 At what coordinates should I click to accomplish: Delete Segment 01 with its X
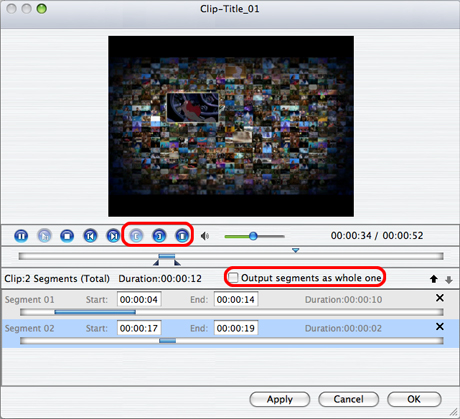(x=440, y=298)
